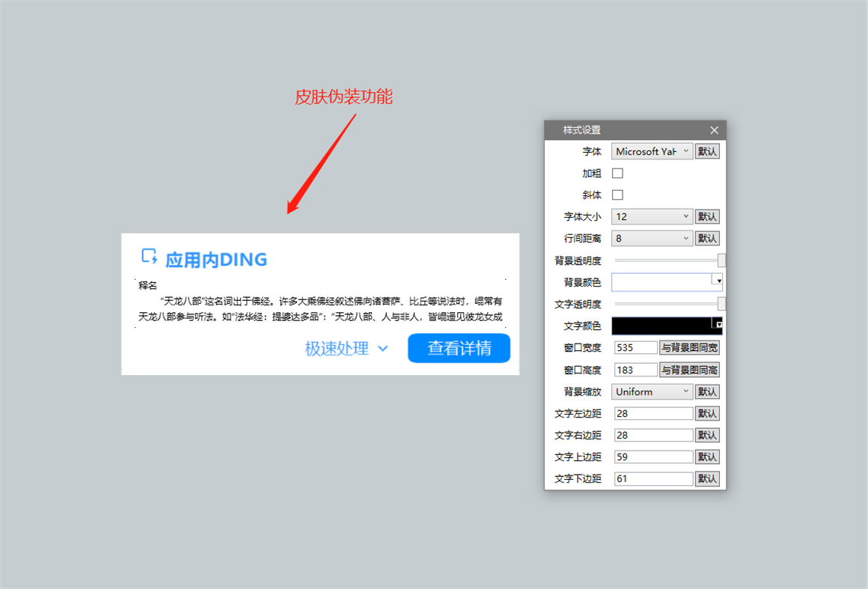Click the 应用内DING app icon

(x=147, y=258)
